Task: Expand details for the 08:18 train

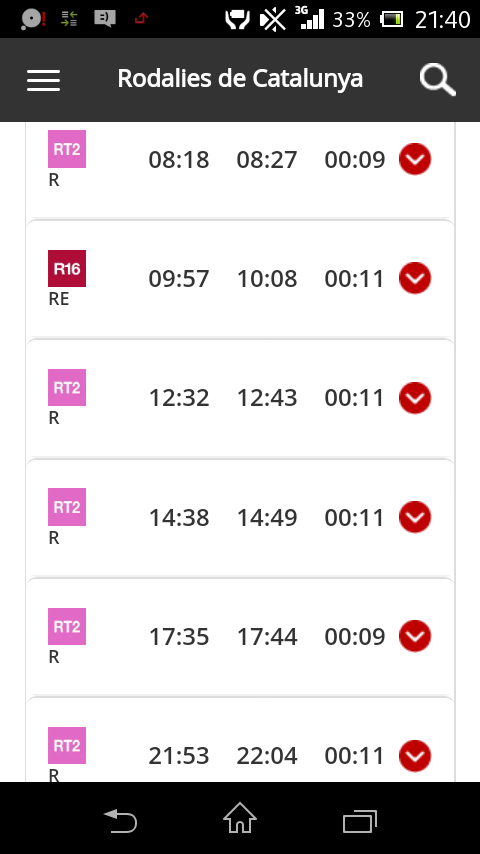Action: click(415, 159)
